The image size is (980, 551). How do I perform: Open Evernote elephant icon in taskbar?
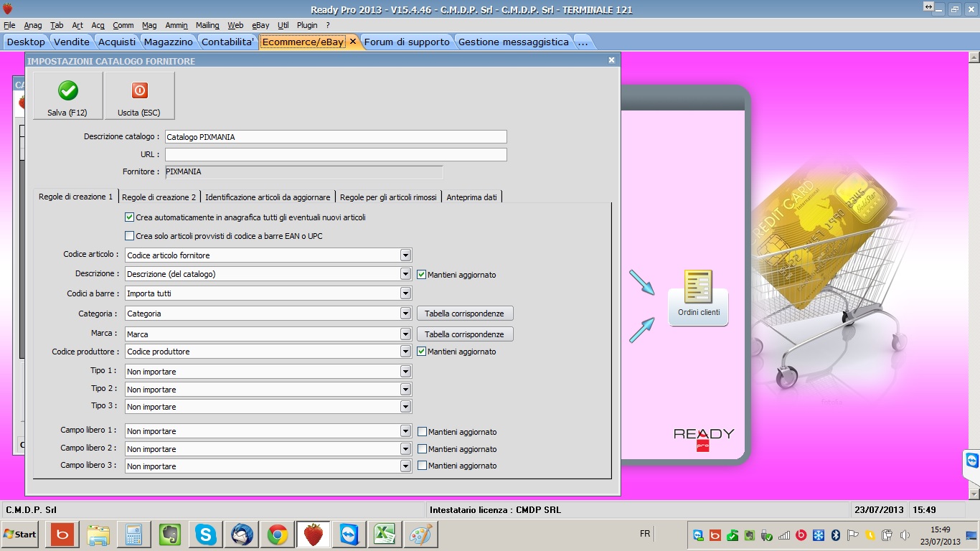coord(170,534)
